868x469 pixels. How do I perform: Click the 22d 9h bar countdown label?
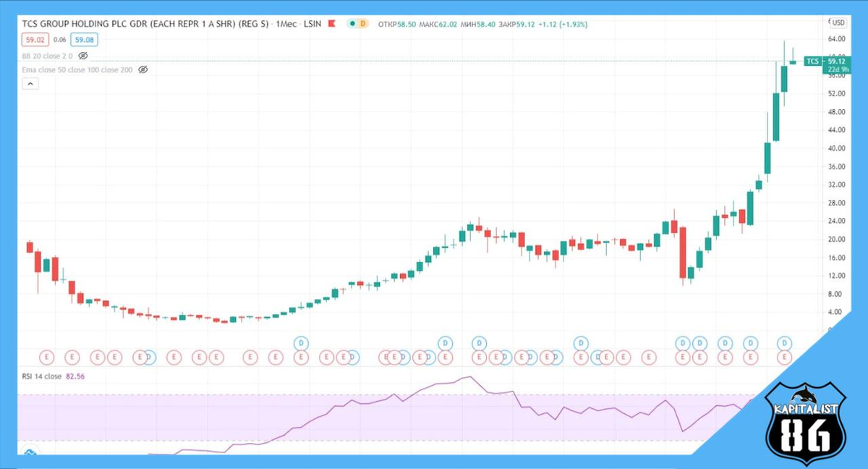click(x=837, y=69)
